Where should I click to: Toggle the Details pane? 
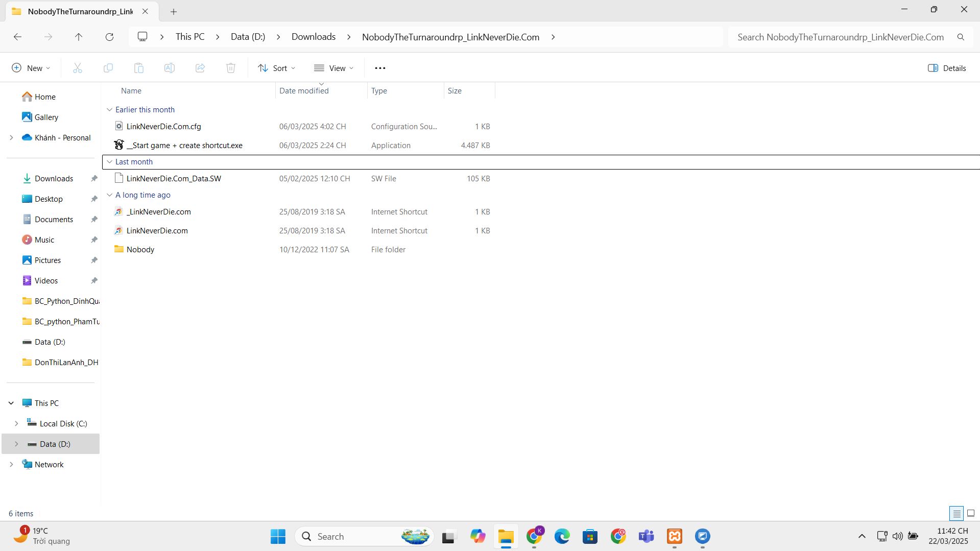[x=947, y=68]
